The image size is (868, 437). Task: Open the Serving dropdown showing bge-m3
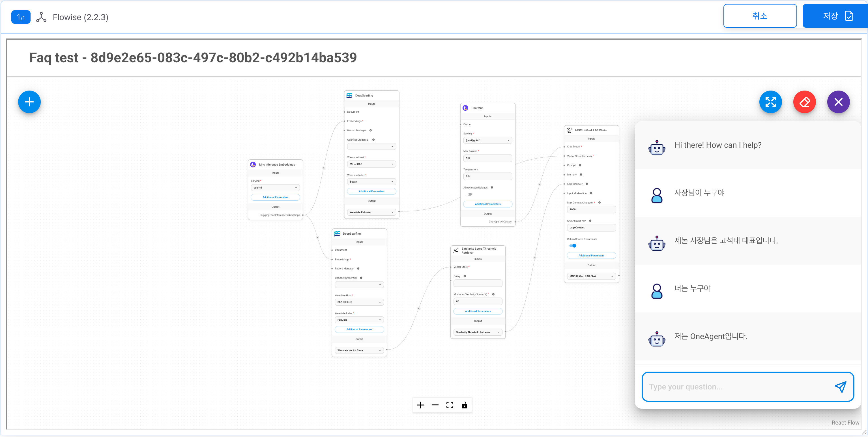click(275, 187)
